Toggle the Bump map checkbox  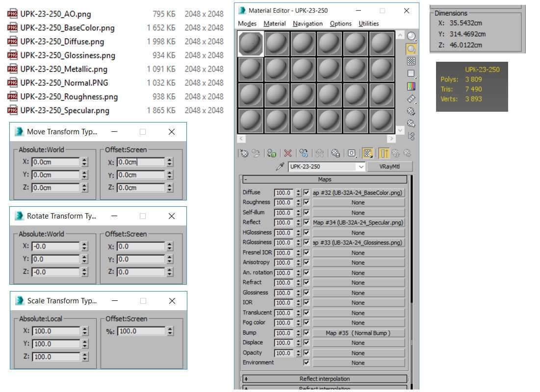306,333
